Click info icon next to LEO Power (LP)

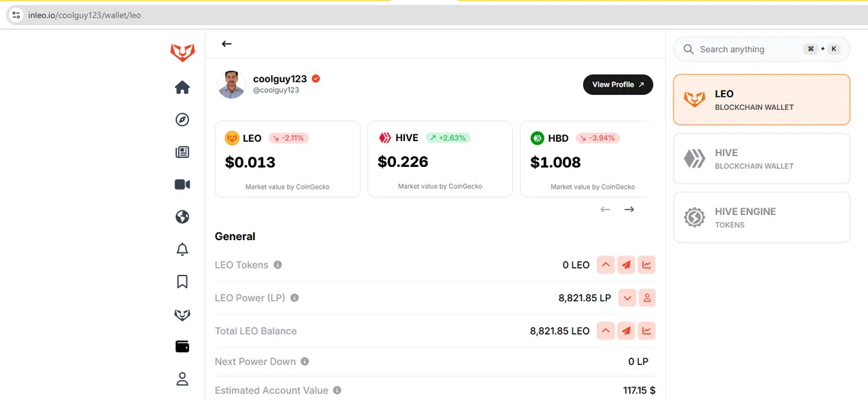coord(294,298)
